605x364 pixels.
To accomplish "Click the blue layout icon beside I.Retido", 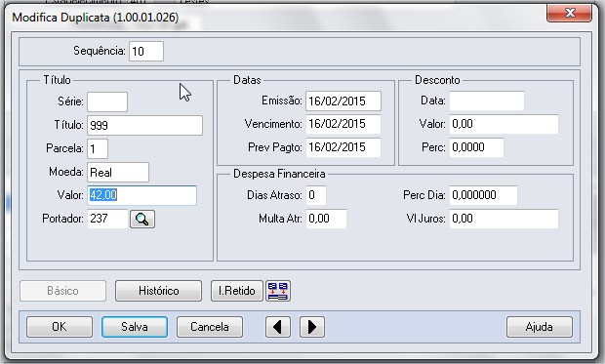I will coord(278,291).
